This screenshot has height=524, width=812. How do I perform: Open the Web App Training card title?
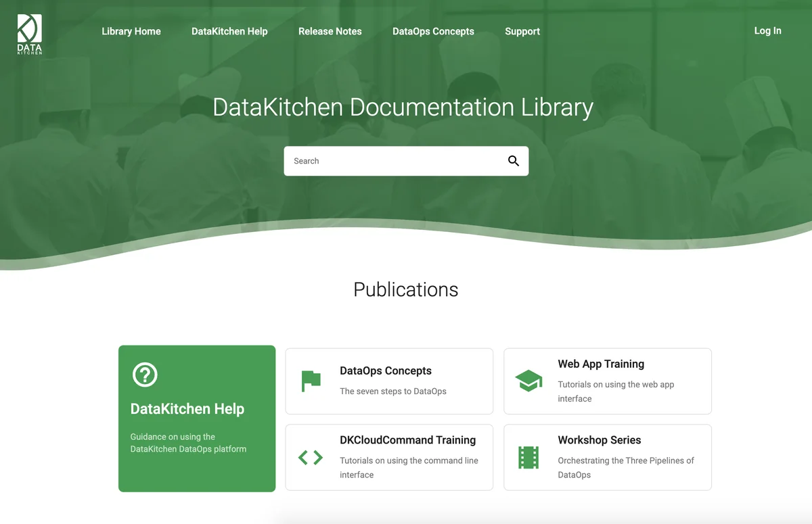[601, 364]
